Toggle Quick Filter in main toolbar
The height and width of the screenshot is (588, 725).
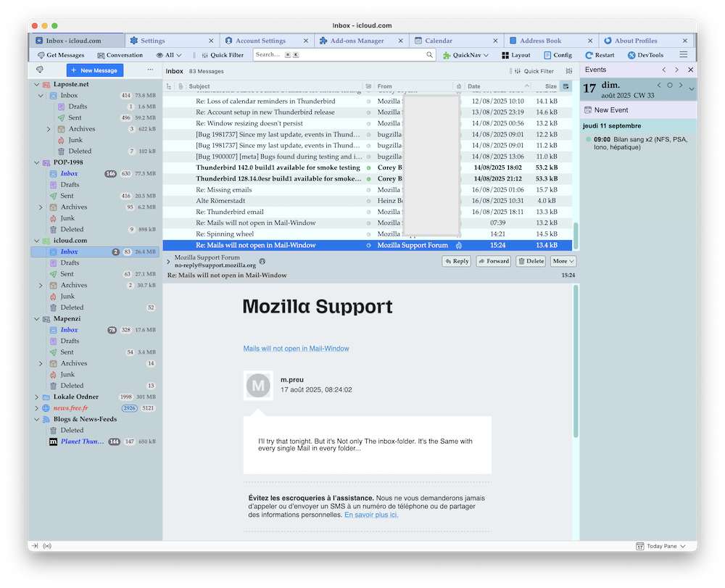[x=222, y=55]
